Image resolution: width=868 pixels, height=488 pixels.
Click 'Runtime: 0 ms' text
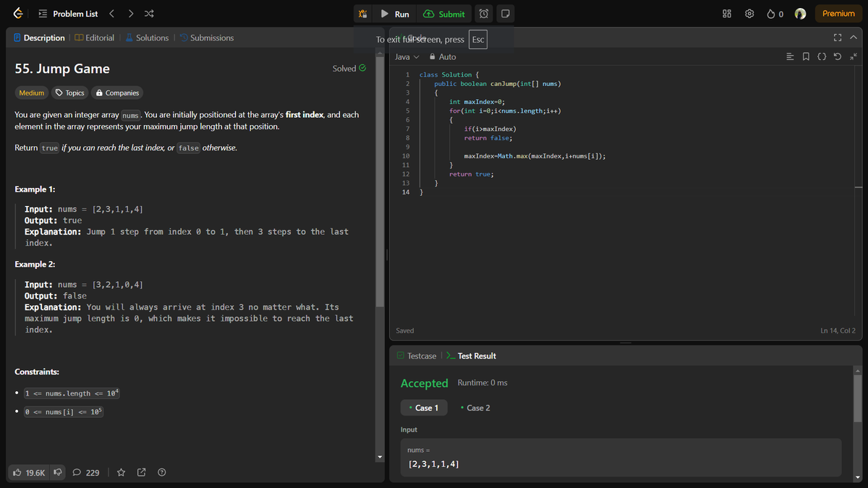482,382
